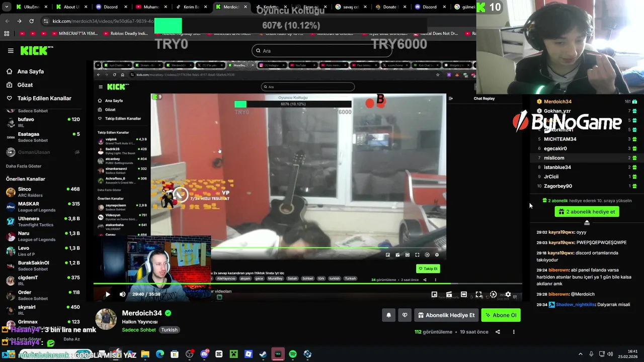Switch to the Donate browser tab
Image resolution: width=644 pixels, height=362 pixels.
pyautogui.click(x=390, y=7)
